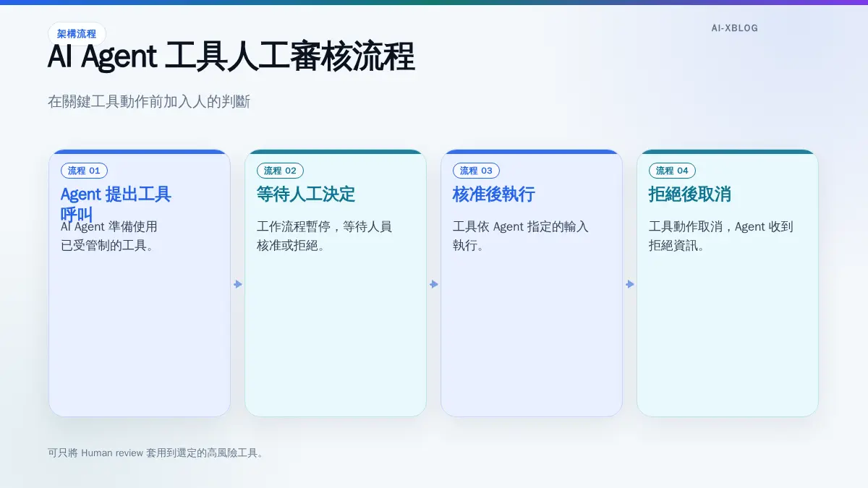Click arrow between cards 01 and 02

coord(238,284)
